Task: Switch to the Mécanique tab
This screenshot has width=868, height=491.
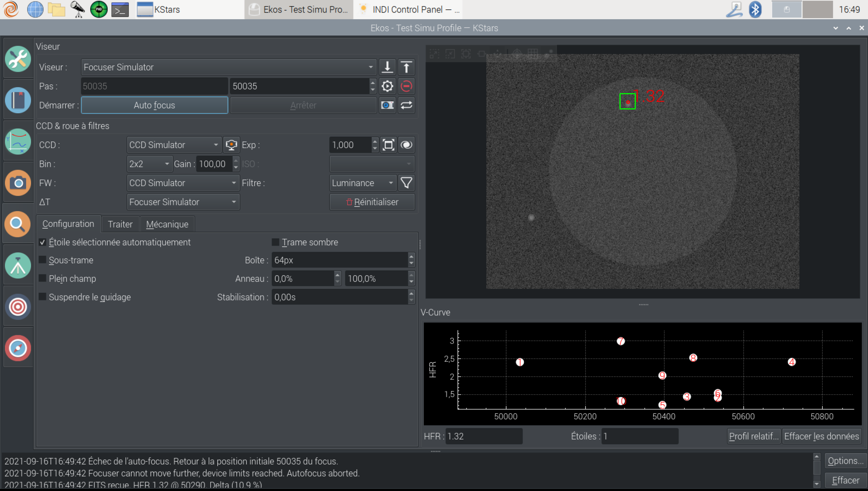Action: (167, 224)
